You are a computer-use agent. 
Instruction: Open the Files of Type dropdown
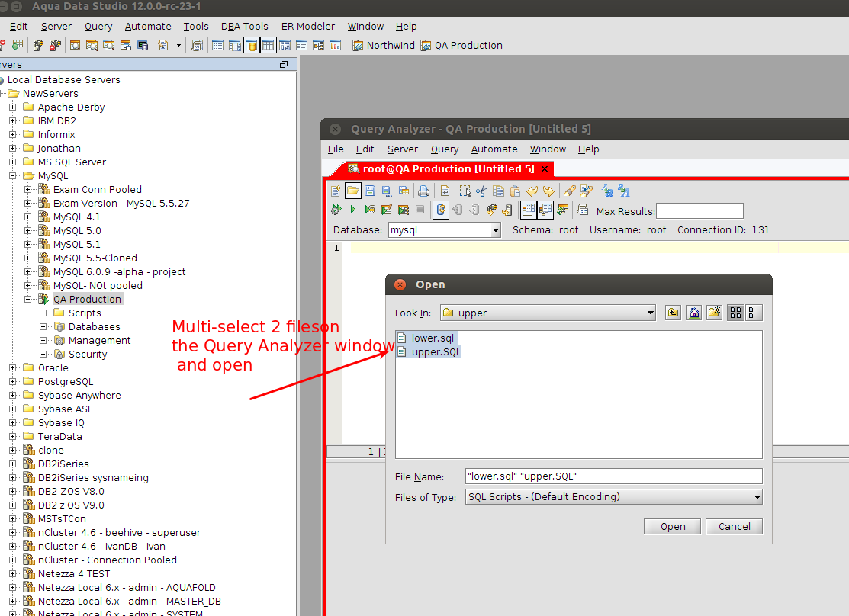tap(757, 497)
